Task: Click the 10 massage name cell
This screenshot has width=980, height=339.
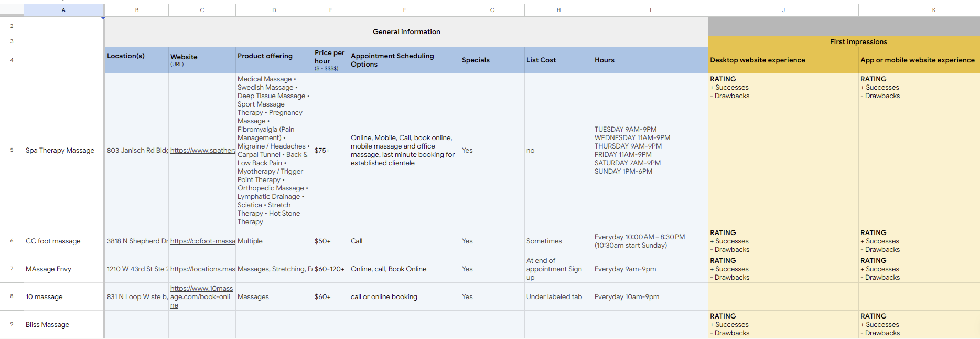Action: (63, 296)
